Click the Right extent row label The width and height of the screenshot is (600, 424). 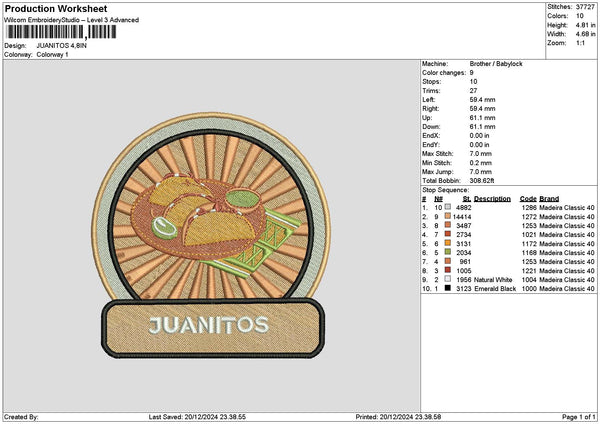tap(430, 109)
